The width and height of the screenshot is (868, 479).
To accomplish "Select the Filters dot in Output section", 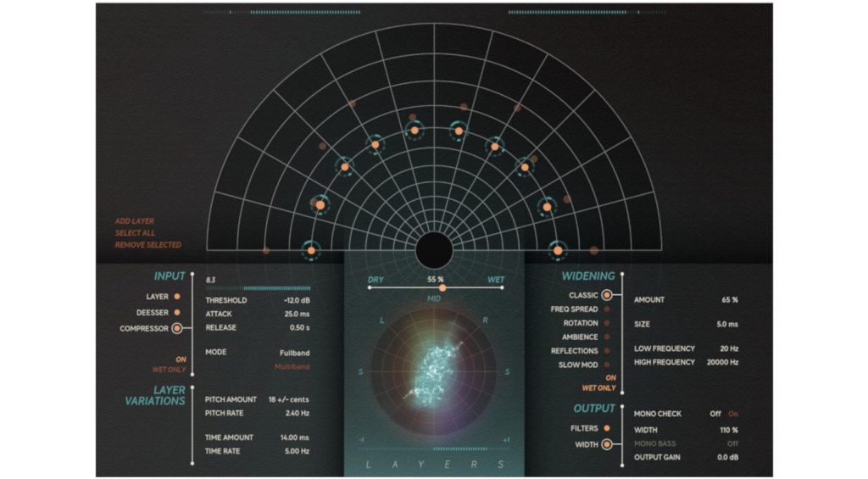I will coord(605,428).
